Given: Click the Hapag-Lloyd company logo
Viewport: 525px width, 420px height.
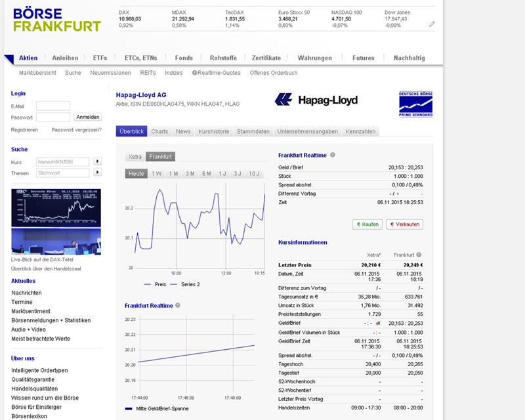Looking at the screenshot, I should click(x=316, y=100).
